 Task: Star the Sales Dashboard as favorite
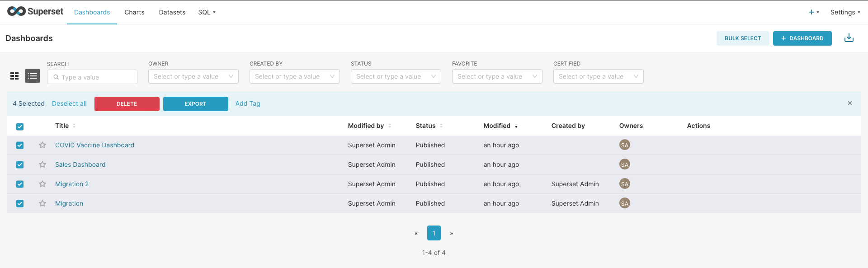pos(42,165)
